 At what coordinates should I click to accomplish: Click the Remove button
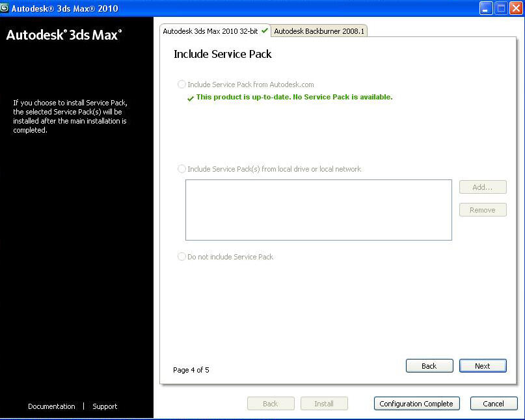(483, 210)
